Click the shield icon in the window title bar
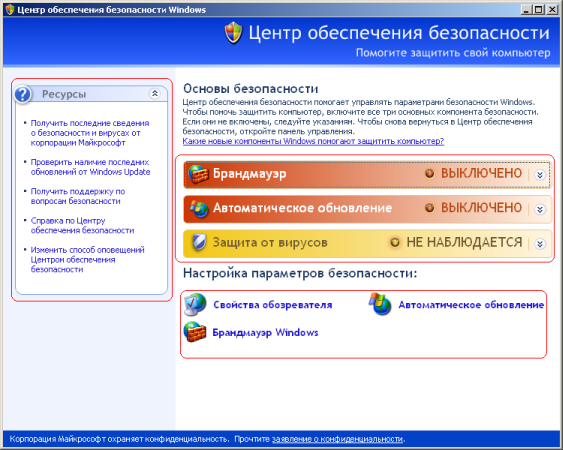563x450 pixels. (10, 9)
